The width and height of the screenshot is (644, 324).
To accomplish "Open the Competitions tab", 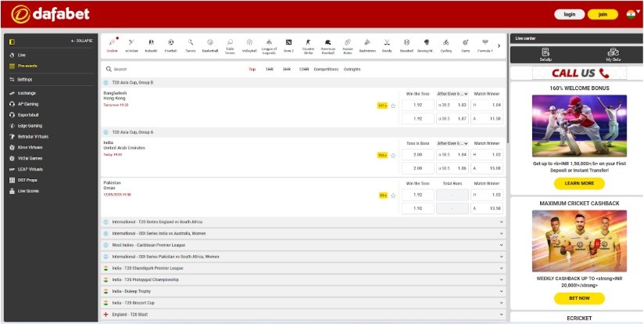I will point(326,70).
